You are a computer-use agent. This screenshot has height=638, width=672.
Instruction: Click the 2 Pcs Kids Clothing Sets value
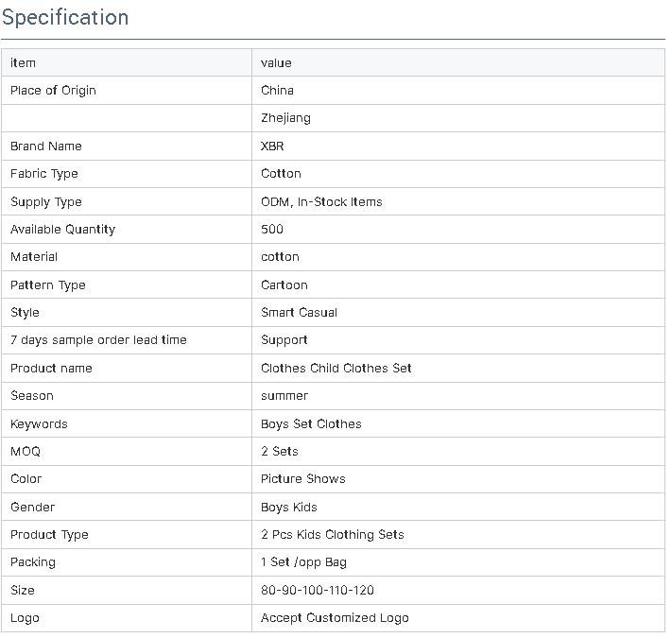point(332,535)
